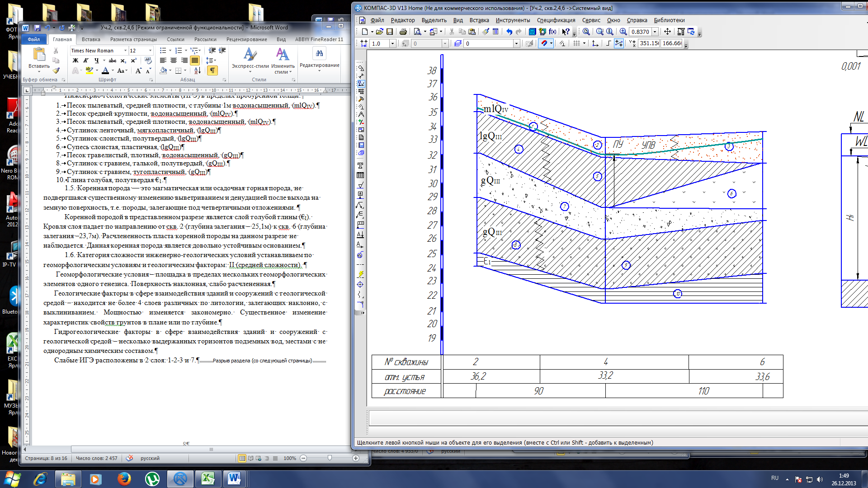Toggle orthogonal drawing mode in KOMPAS

[609, 43]
